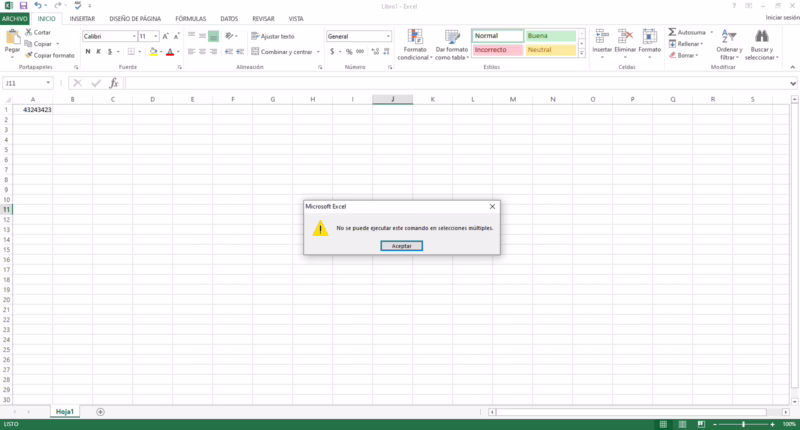
Task: Select the Normal cell style
Action: [498, 36]
